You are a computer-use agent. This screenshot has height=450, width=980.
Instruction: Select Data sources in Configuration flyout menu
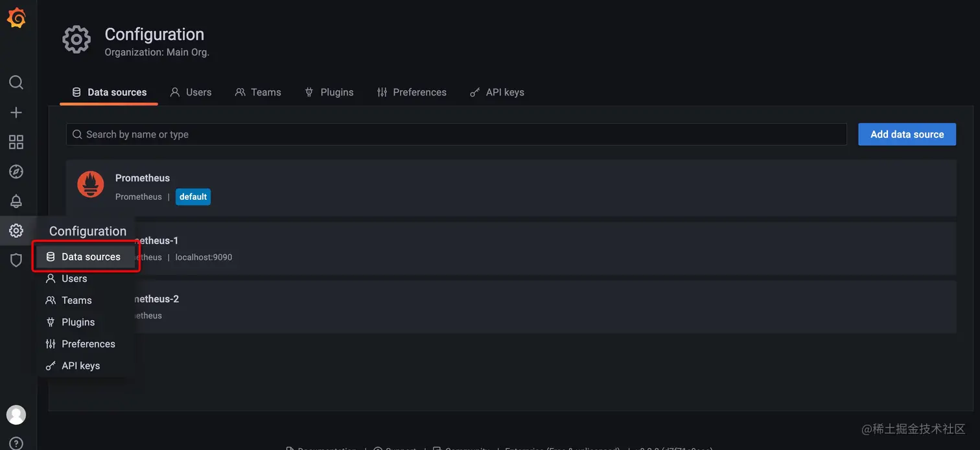86,257
